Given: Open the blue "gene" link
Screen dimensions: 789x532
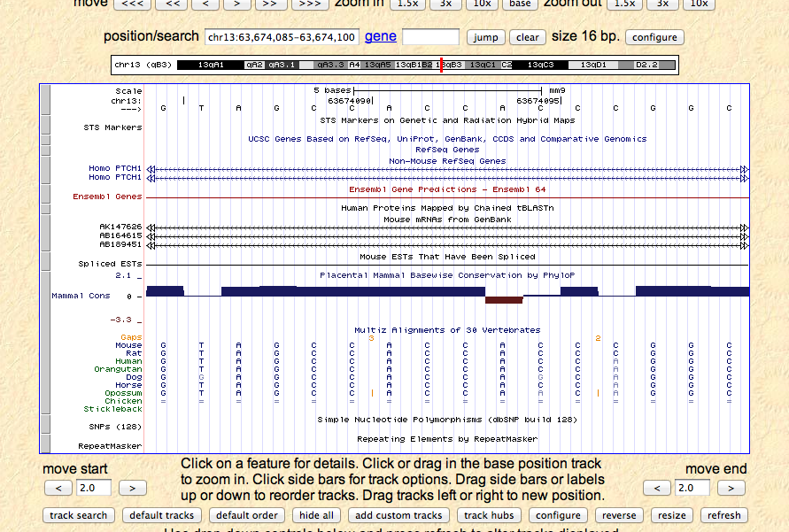Looking at the screenshot, I should pyautogui.click(x=380, y=36).
